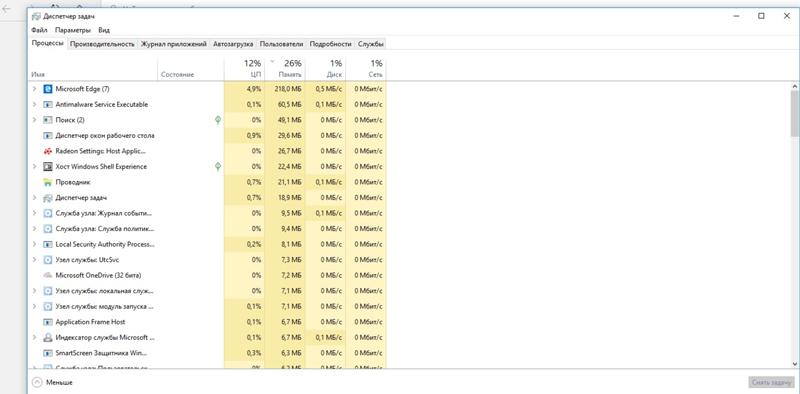Sort by the Состояние column header
Viewport: 800px width, 394px height.
(190, 68)
